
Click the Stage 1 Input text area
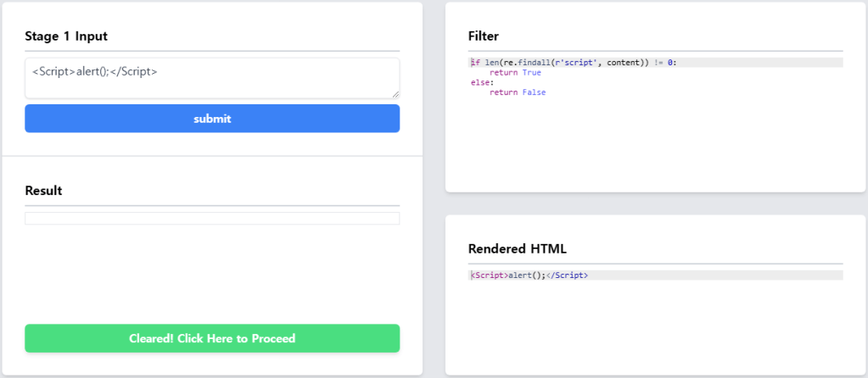tap(211, 78)
